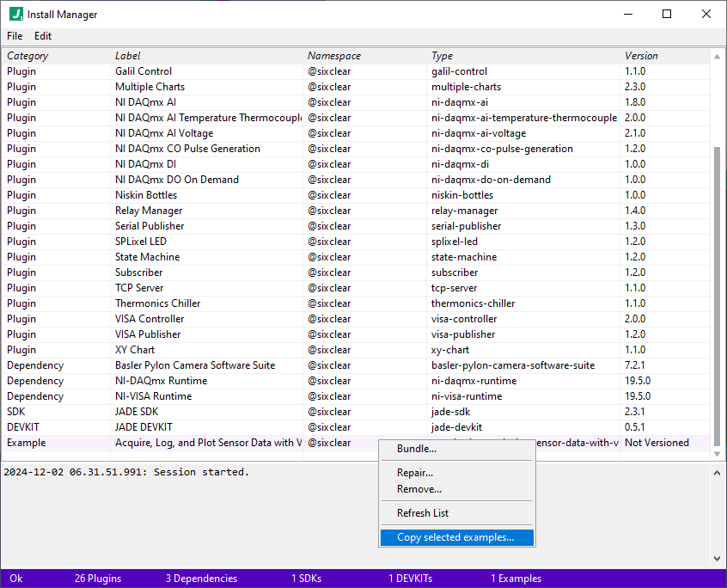Select the JADE SDK row

[x=172, y=411]
